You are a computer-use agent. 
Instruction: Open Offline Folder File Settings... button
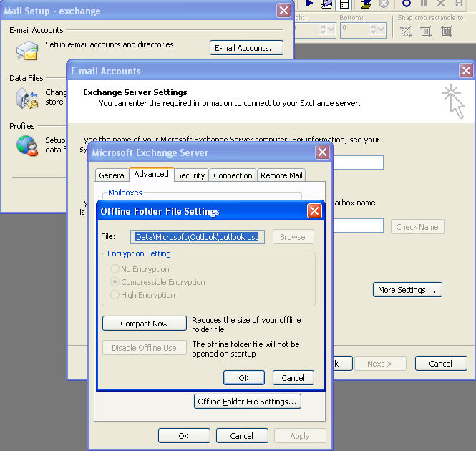coord(248,402)
